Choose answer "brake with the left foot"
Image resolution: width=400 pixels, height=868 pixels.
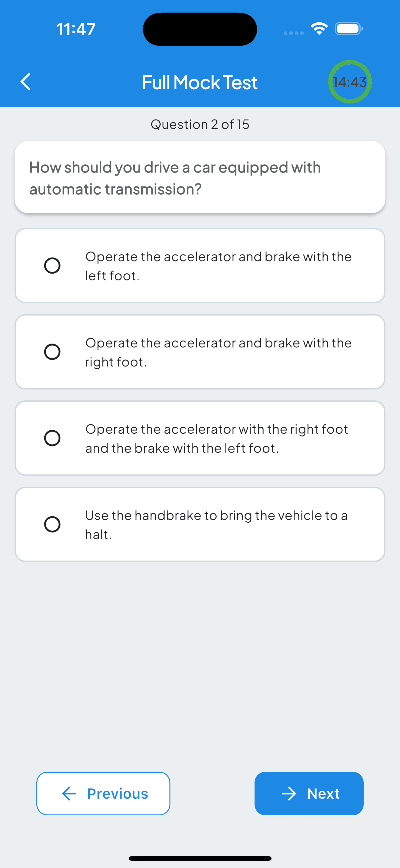point(216,439)
